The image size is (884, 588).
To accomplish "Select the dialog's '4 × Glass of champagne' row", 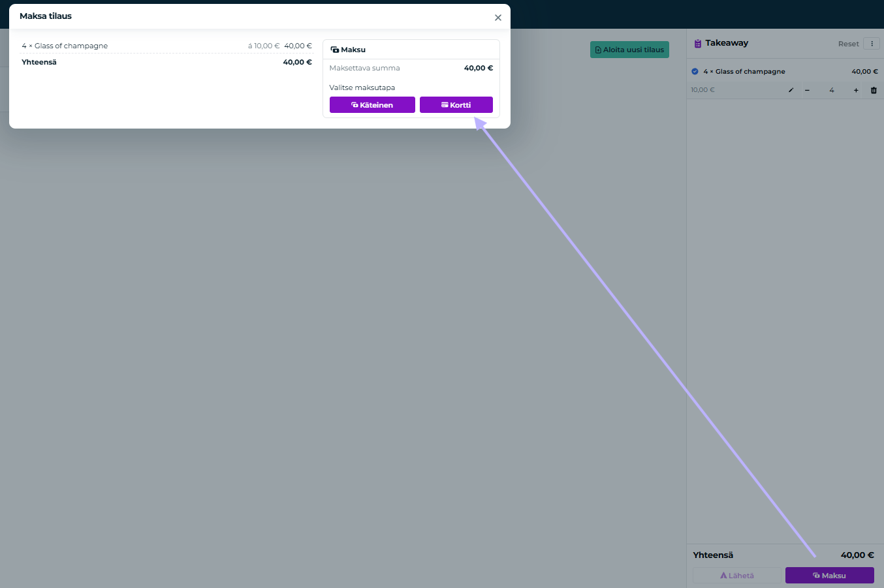I will point(166,46).
